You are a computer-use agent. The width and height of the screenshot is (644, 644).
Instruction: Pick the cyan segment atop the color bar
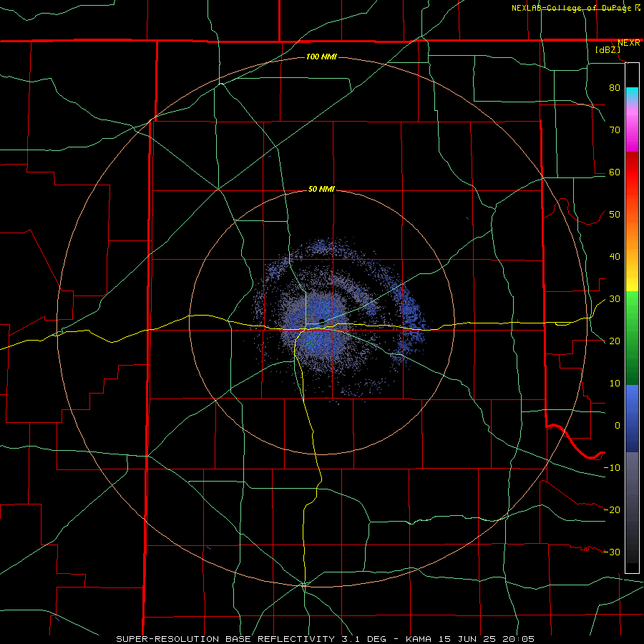point(632,94)
